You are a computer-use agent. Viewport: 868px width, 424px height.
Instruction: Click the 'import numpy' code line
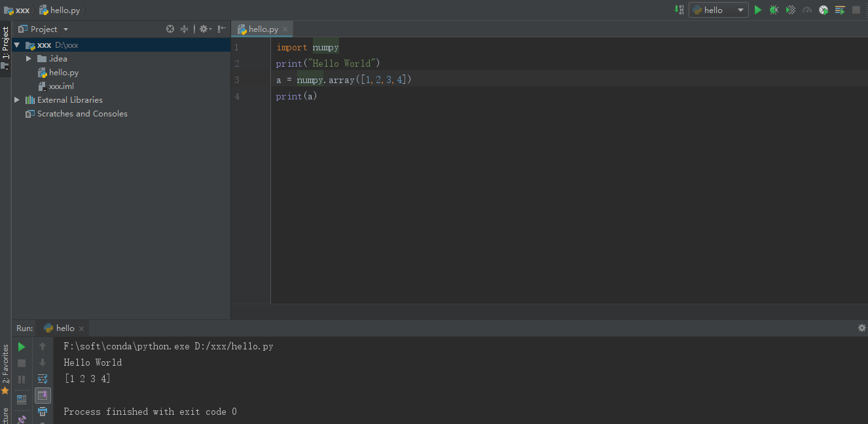308,47
